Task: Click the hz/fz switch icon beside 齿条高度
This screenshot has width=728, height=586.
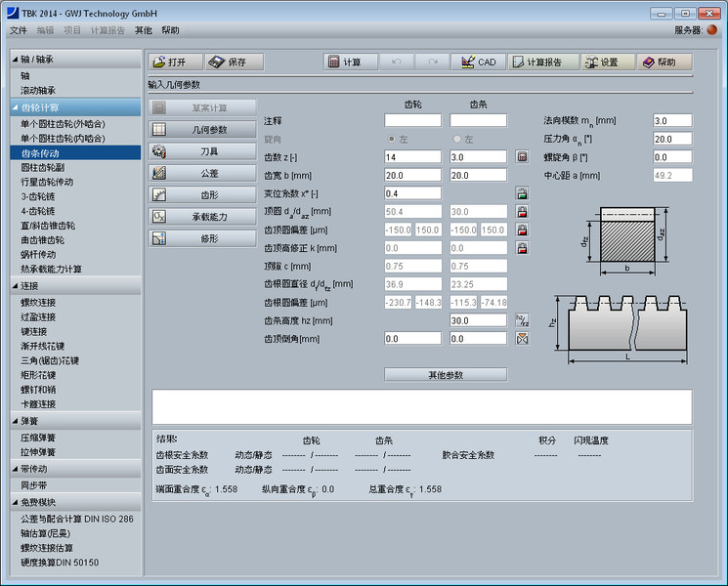Action: coord(522,320)
